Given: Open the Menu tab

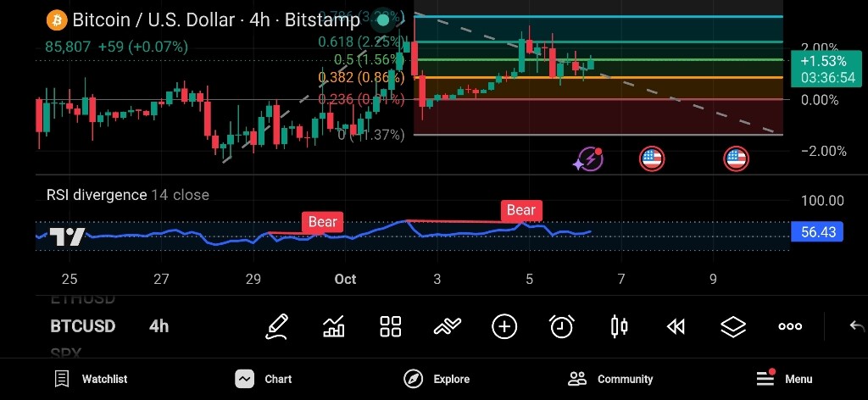Looking at the screenshot, I should [784, 379].
